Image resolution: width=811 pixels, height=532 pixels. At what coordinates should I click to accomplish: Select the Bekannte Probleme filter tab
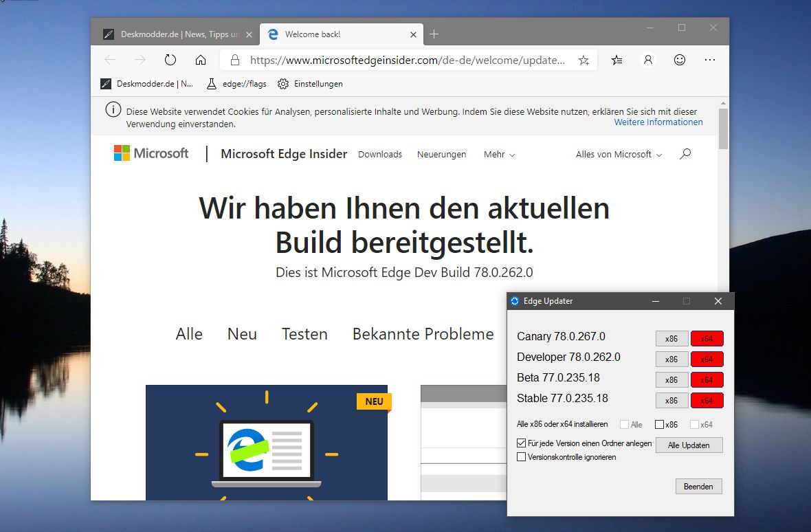tap(423, 334)
